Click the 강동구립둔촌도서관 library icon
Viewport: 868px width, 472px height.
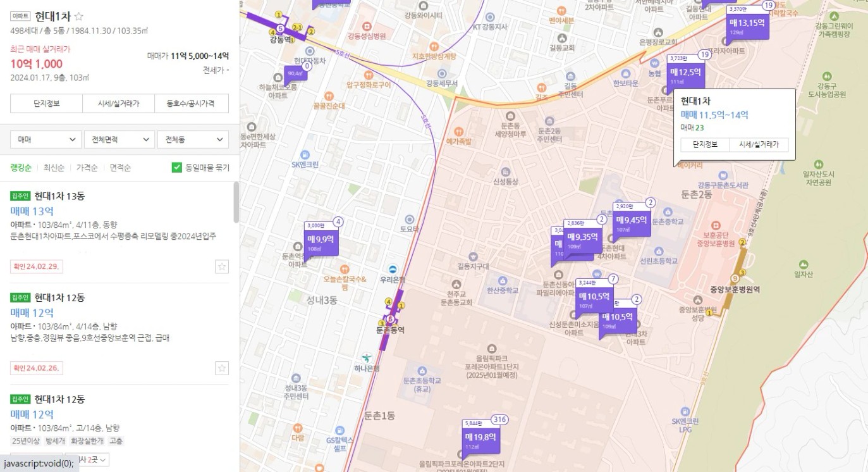tap(722, 175)
